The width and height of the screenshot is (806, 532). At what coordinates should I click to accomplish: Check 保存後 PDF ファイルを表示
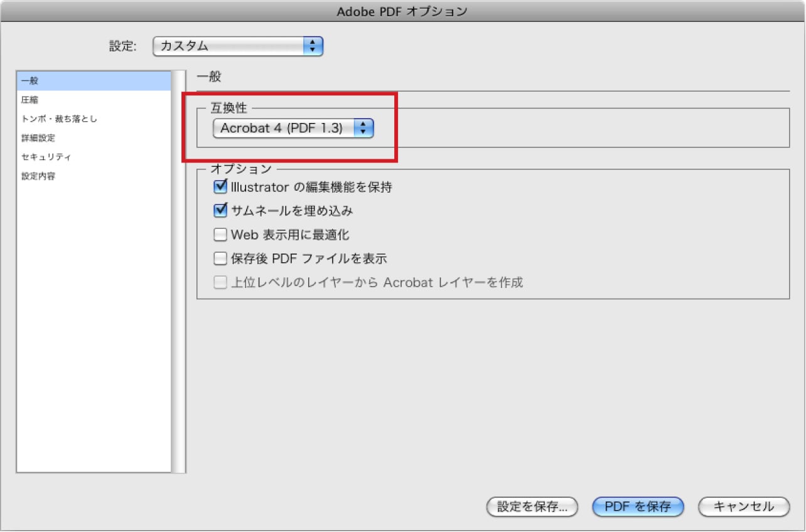[219, 258]
